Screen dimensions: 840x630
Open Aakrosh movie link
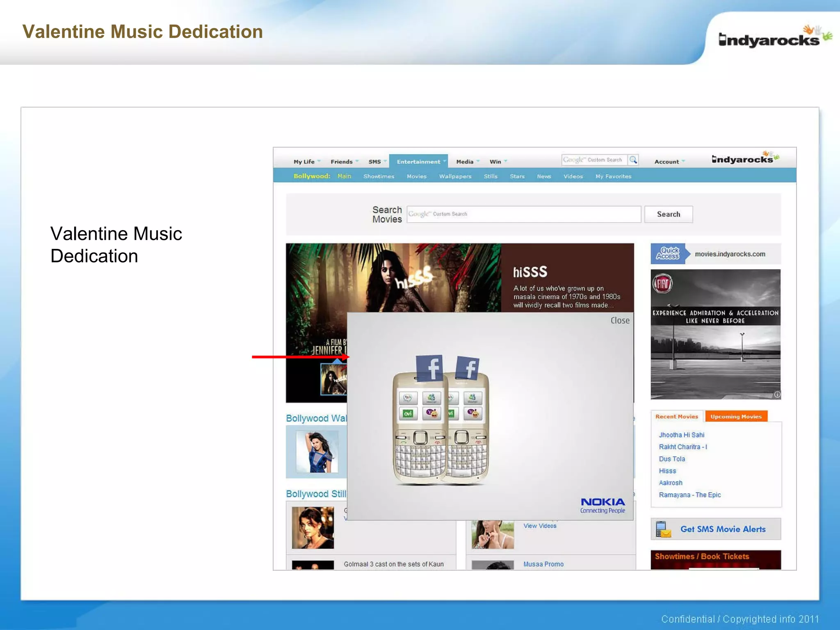(x=671, y=483)
